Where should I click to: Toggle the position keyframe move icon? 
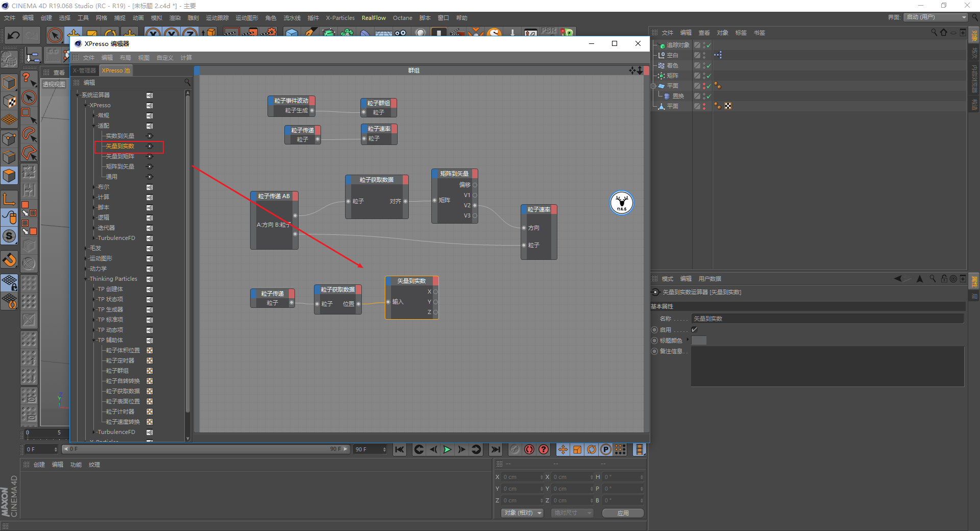(562, 449)
